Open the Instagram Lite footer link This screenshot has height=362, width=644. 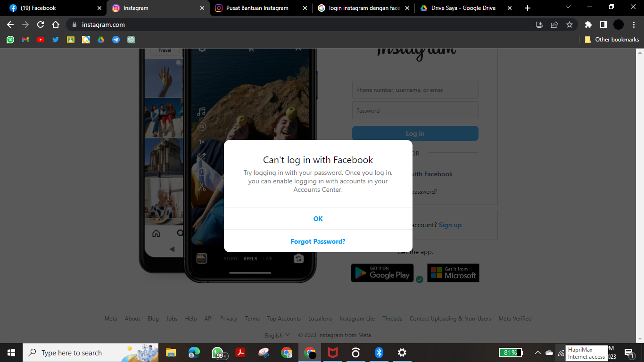click(x=357, y=319)
